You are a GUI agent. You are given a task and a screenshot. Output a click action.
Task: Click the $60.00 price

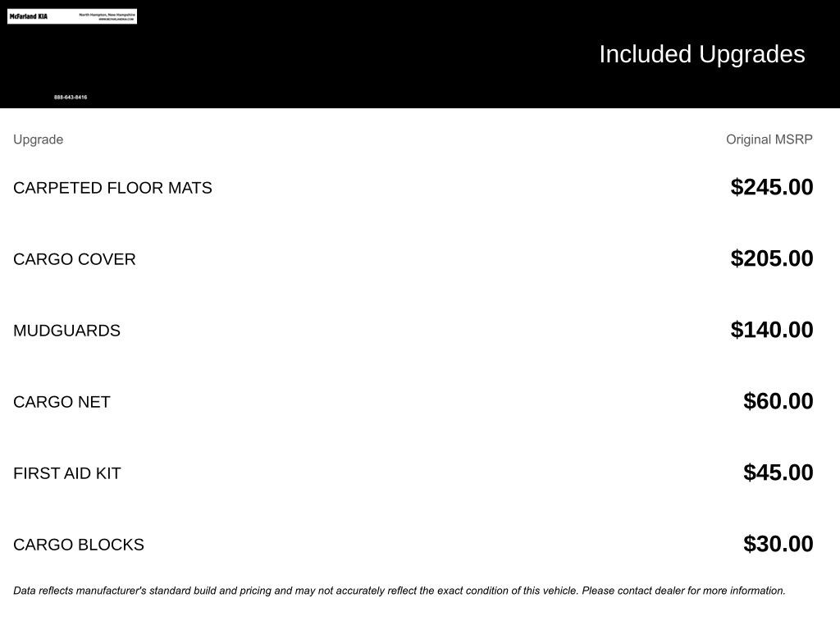[778, 401]
